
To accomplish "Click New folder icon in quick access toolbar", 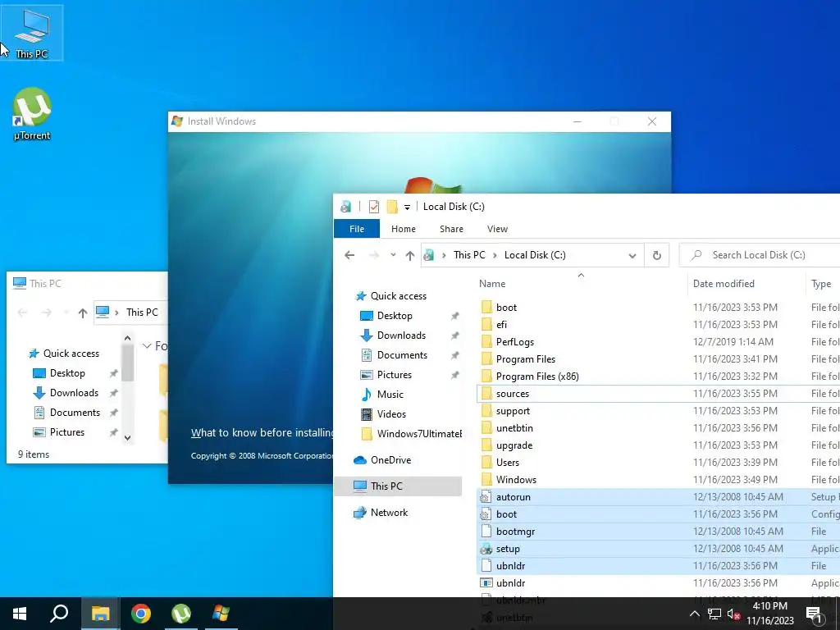I will point(392,206).
